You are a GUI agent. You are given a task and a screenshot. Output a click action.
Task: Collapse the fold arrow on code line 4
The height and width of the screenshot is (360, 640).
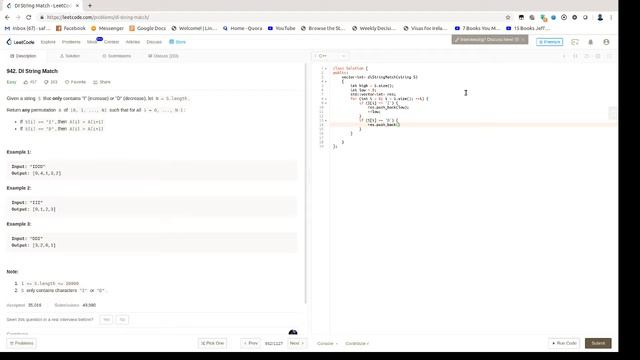pos(325,82)
